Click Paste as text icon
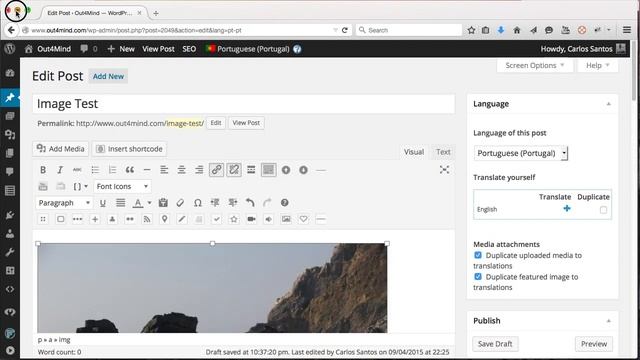The image size is (640, 360). point(163,203)
